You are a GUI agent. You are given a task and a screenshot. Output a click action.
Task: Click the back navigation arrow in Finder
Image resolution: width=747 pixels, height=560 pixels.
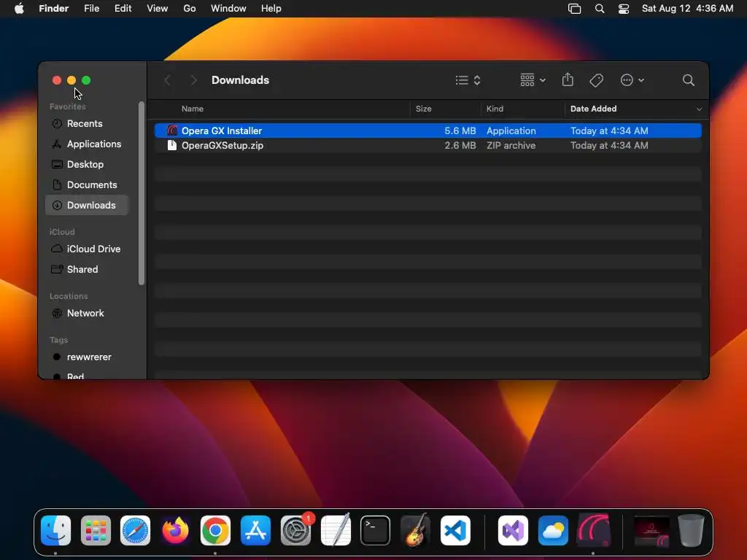click(x=167, y=80)
